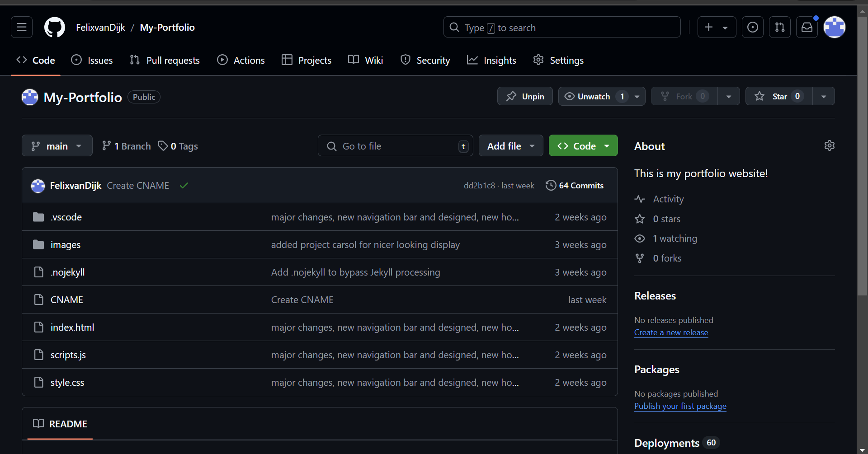Toggle Unwatch for this repository
This screenshot has width=868, height=454.
[594, 96]
